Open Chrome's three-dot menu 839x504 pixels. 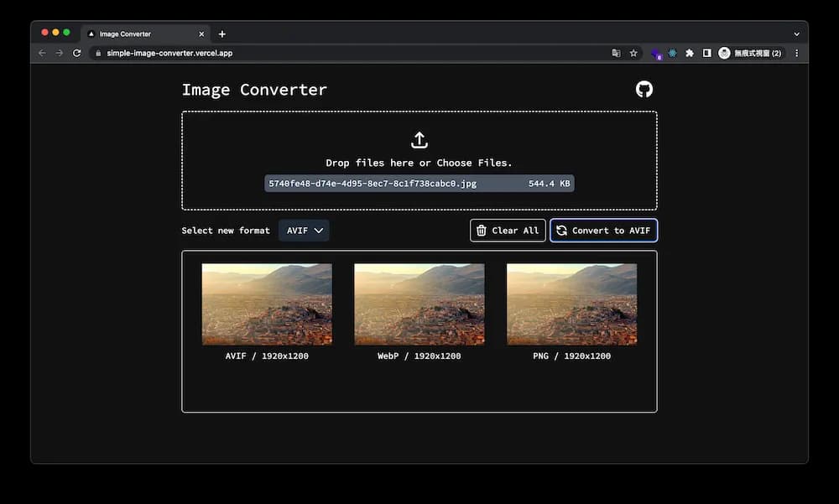pos(795,52)
